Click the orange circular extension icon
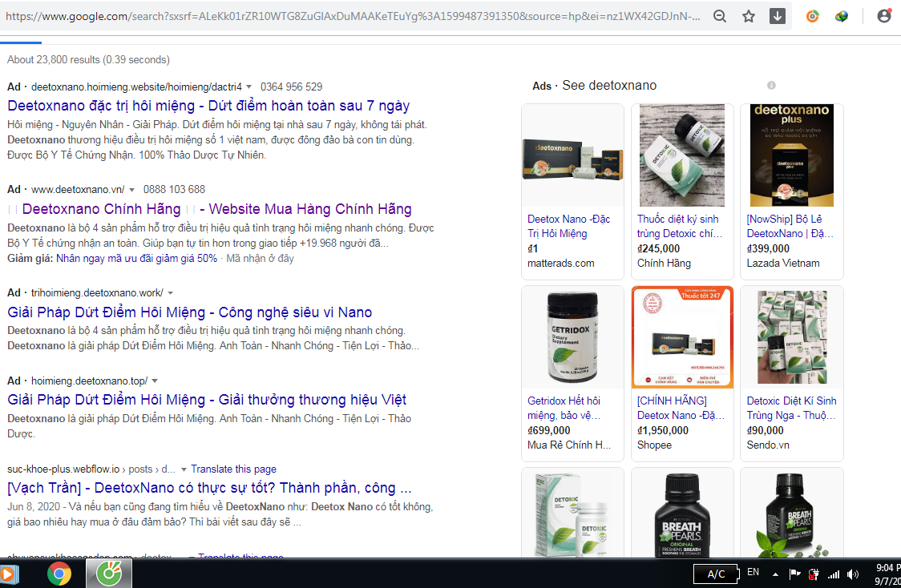Image resolution: width=901 pixels, height=588 pixels. tap(813, 16)
